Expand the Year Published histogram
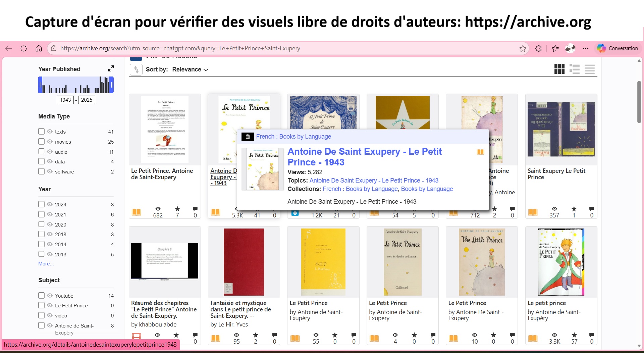Image resolution: width=644 pixels, height=353 pixels. [111, 68]
